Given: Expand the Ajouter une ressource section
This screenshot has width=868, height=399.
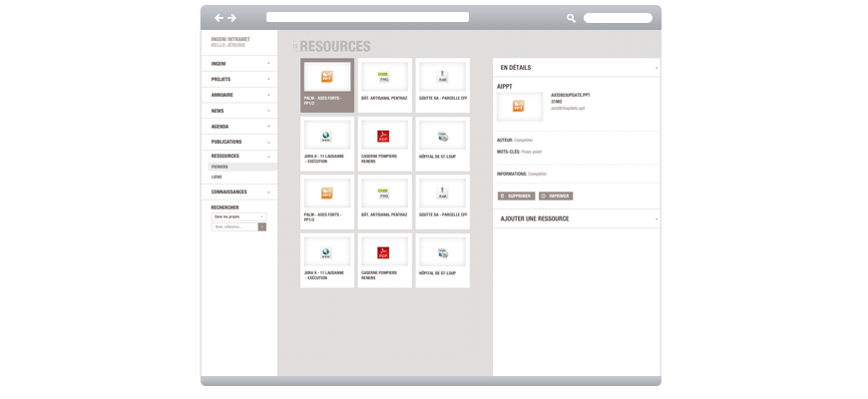Looking at the screenshot, I should coord(655,218).
